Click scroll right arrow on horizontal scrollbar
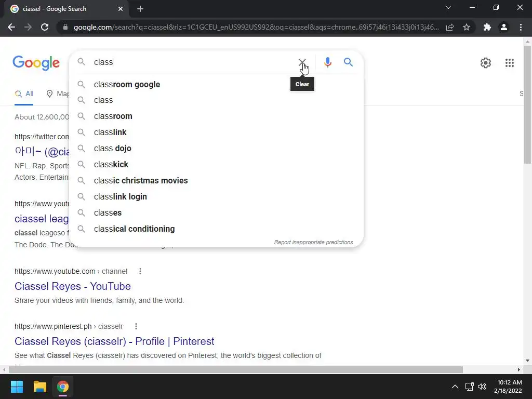This screenshot has width=532, height=399. [x=519, y=369]
